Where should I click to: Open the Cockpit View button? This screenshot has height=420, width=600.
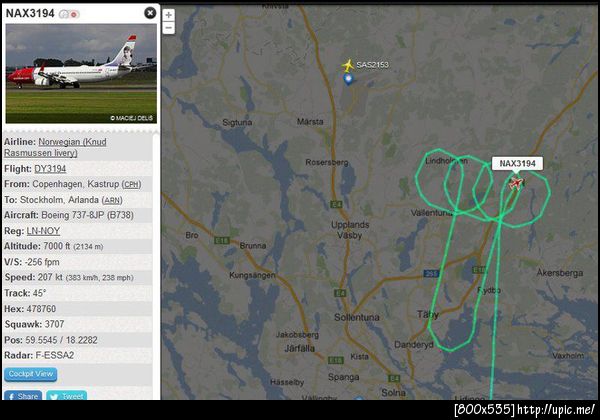[x=31, y=374]
